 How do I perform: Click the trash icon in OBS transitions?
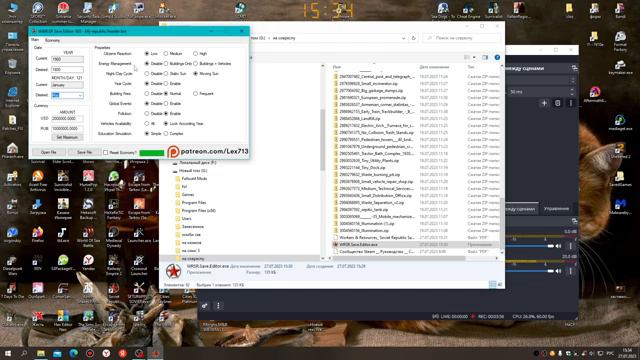click(558, 103)
